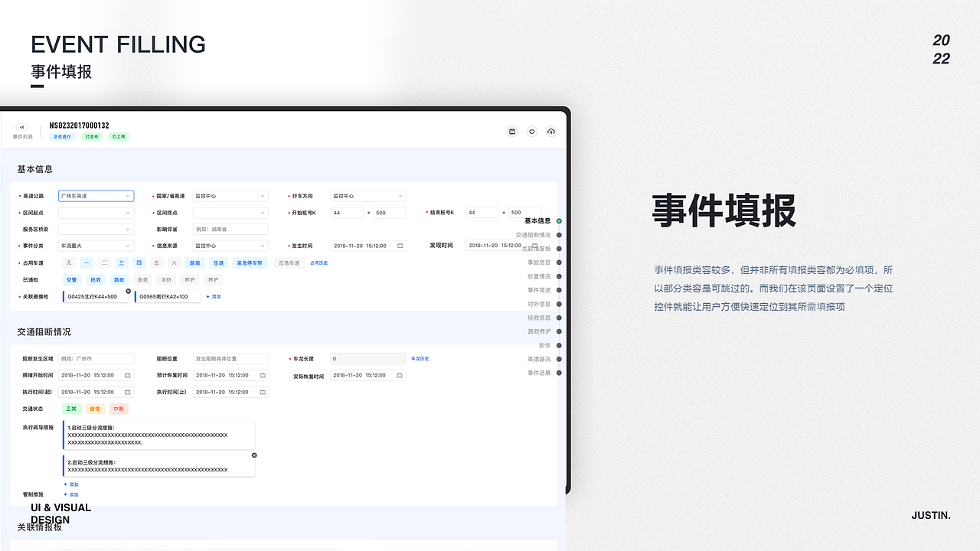Image resolution: width=980 pixels, height=551 pixels.
Task: Toggle lane 六 in 占用车道
Action: (x=174, y=262)
